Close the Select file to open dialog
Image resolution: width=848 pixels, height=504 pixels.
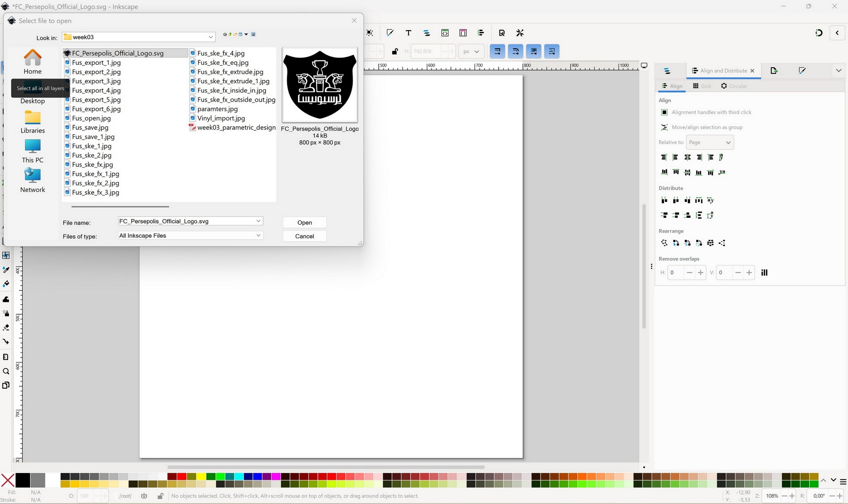[x=354, y=20]
